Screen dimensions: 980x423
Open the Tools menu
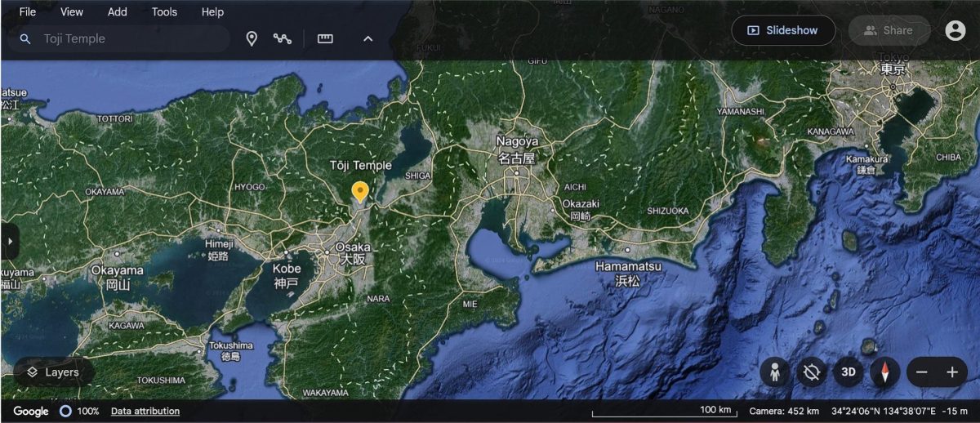(x=164, y=12)
